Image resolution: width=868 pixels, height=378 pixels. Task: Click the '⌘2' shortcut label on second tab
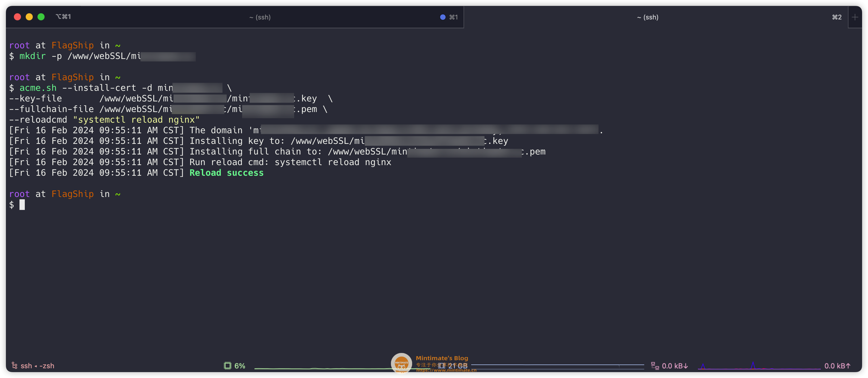point(837,17)
